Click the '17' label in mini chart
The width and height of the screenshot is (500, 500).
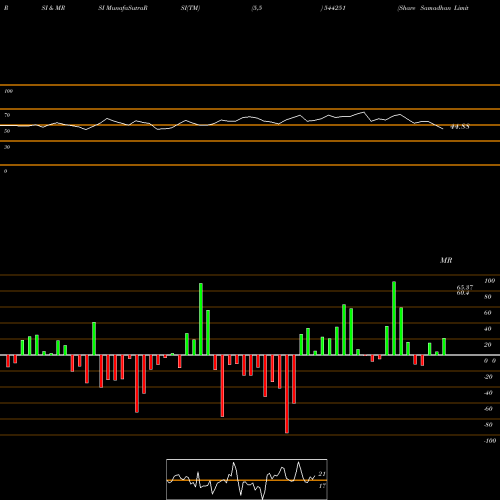coord(322,486)
